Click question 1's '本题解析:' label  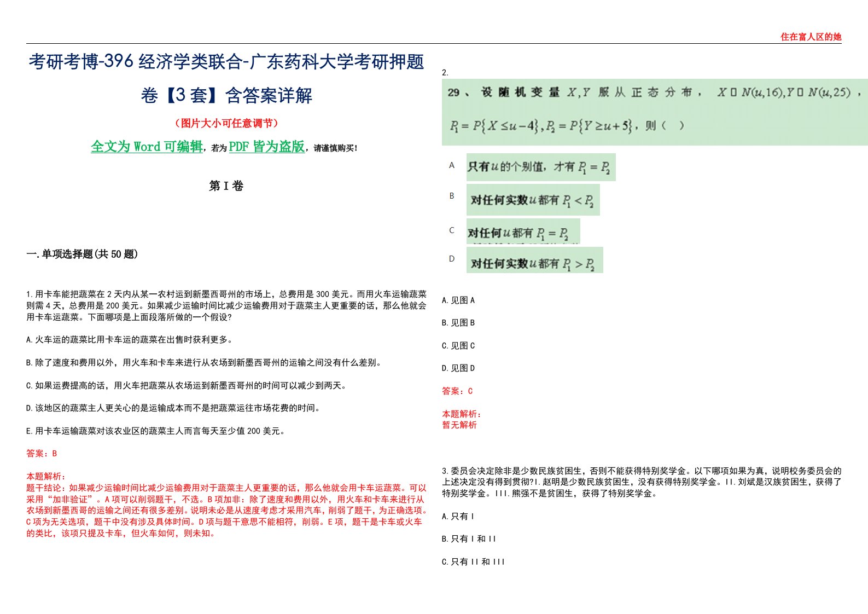click(45, 477)
